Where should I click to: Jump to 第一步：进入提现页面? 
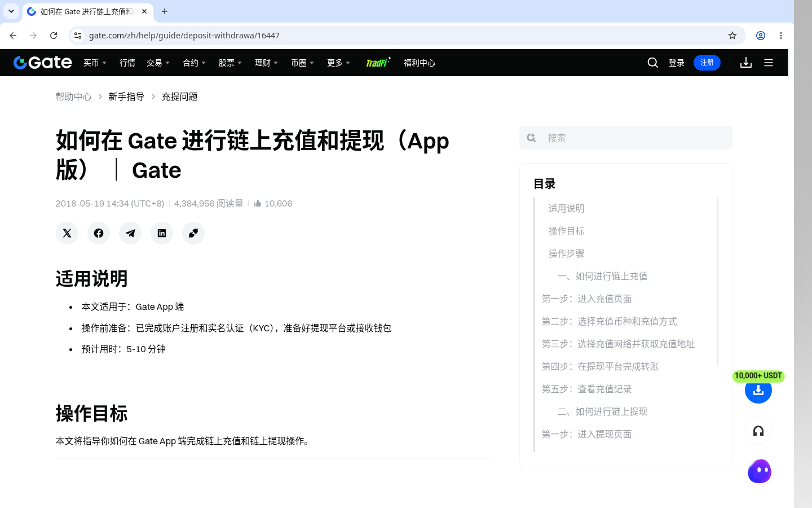point(586,434)
